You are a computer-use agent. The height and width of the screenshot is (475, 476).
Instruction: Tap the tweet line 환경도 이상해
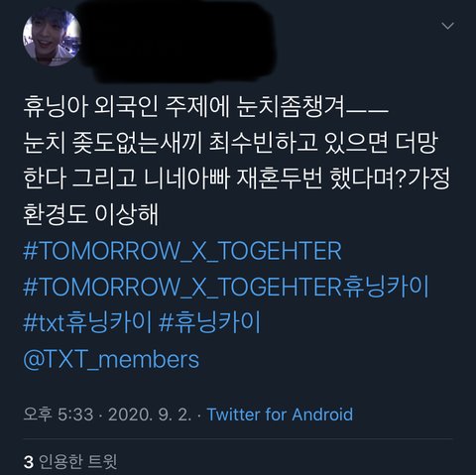(x=90, y=214)
